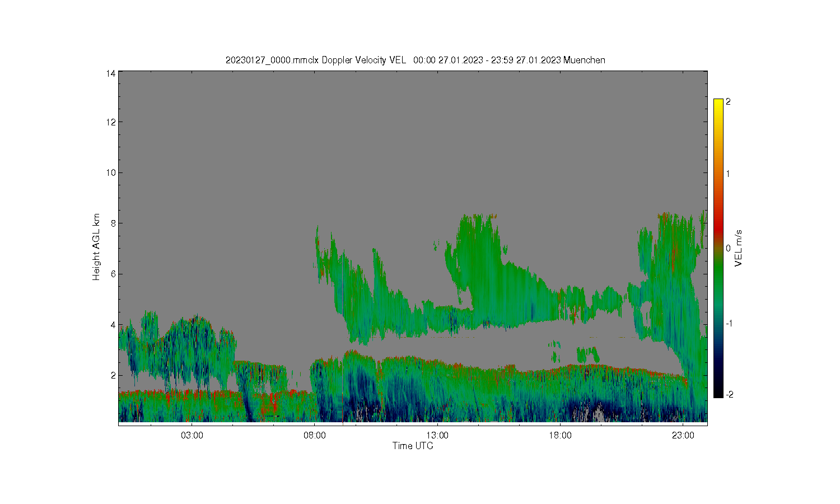Click the colorbar label -2 at bottom
This screenshot has width=840, height=504.
point(729,394)
